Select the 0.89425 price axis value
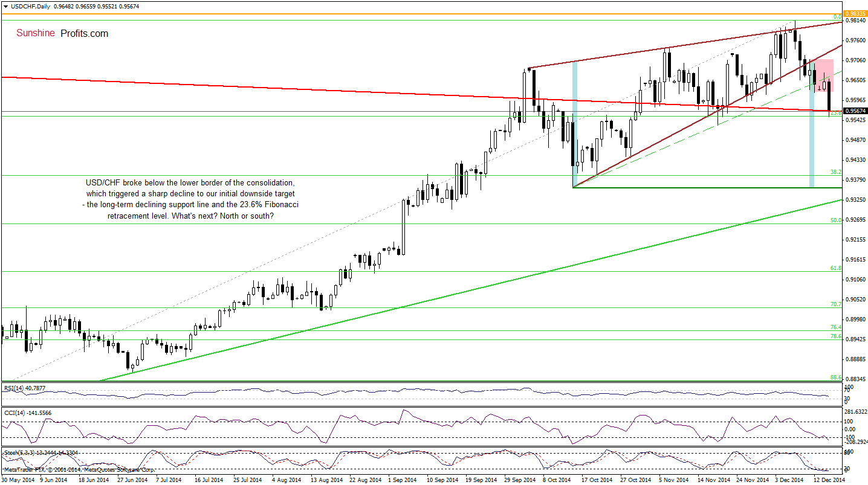This screenshot has height=485, width=868. [x=855, y=339]
